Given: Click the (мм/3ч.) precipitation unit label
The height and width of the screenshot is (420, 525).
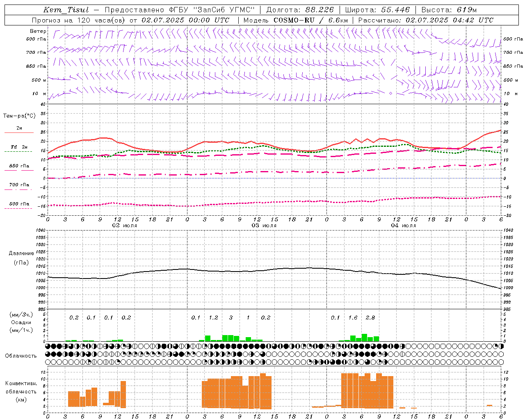Looking at the screenshot, I should click(21, 315).
